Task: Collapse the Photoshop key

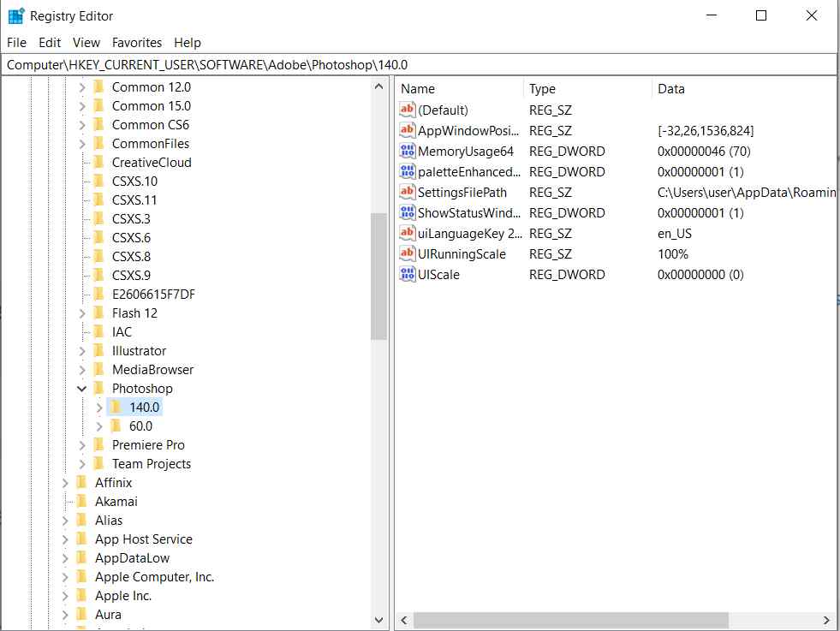Action: click(x=81, y=389)
